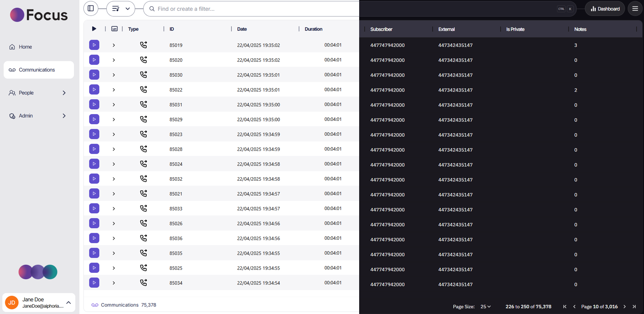
Task: Open the Dashboard
Action: (x=604, y=8)
